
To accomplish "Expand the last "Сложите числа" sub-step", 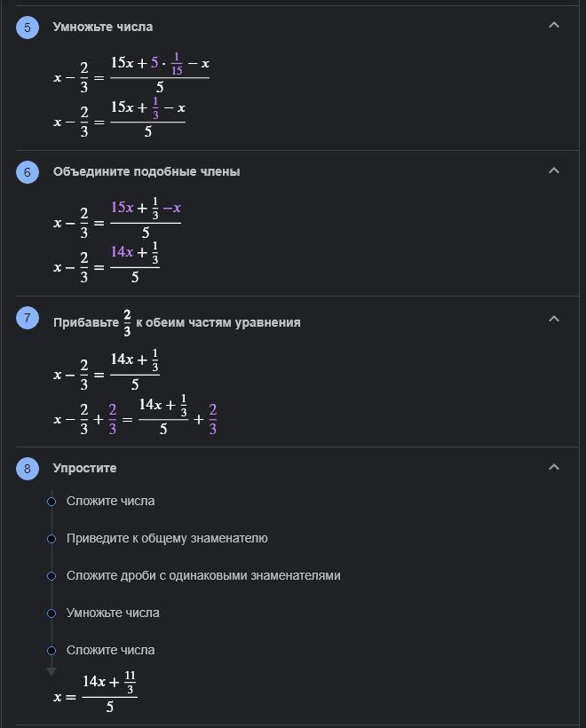I will click(x=110, y=651).
